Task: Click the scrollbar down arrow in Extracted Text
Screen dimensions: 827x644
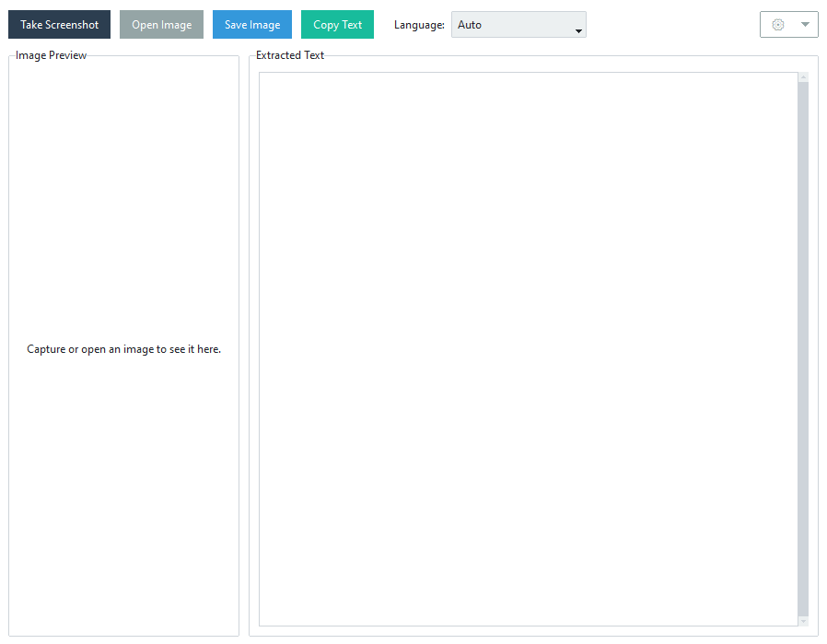Action: 803,622
